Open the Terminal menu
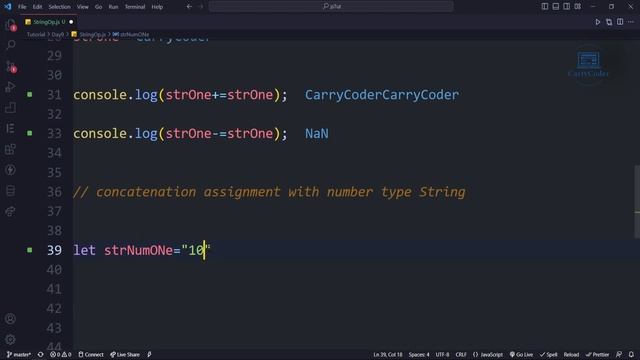Viewport: 640px width, 360px height. pyautogui.click(x=135, y=7)
